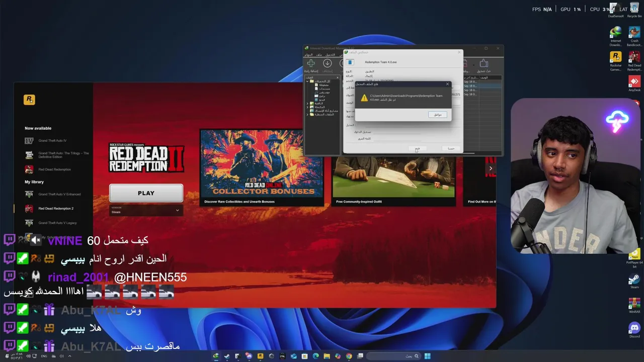This screenshot has width=644, height=362.
Task: Close the file-open warning dialog
Action: pyautogui.click(x=447, y=84)
